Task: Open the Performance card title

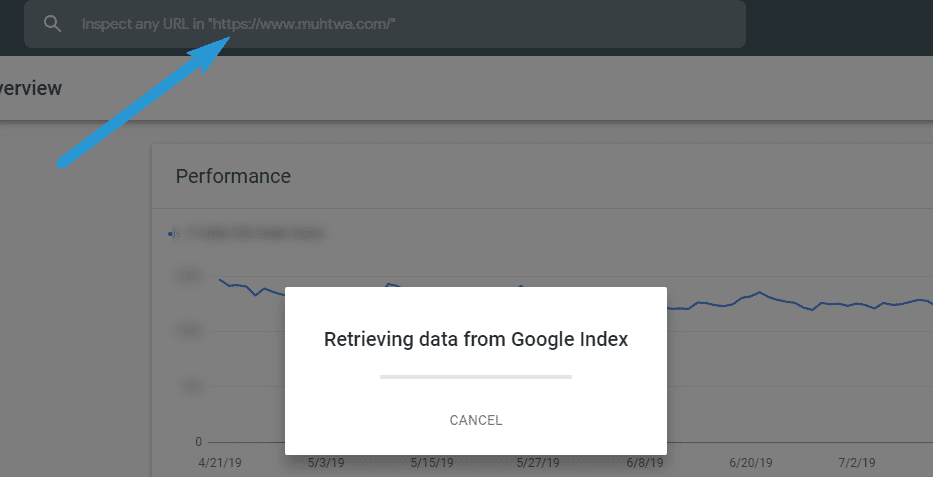Action: click(233, 176)
